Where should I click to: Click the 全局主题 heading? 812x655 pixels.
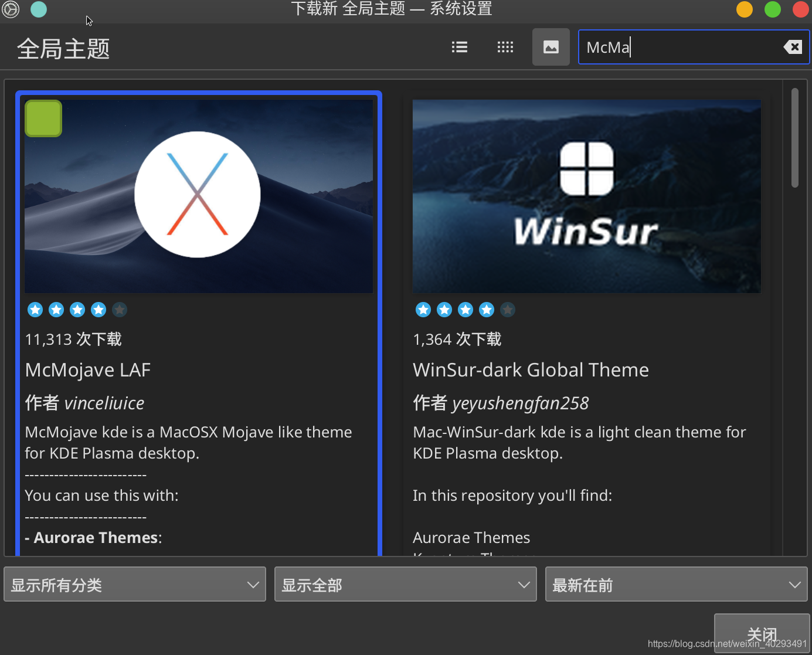[63, 49]
